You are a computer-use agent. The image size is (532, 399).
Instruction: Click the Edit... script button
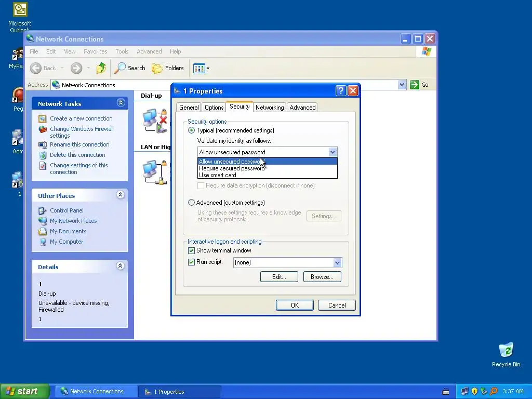[279, 277]
